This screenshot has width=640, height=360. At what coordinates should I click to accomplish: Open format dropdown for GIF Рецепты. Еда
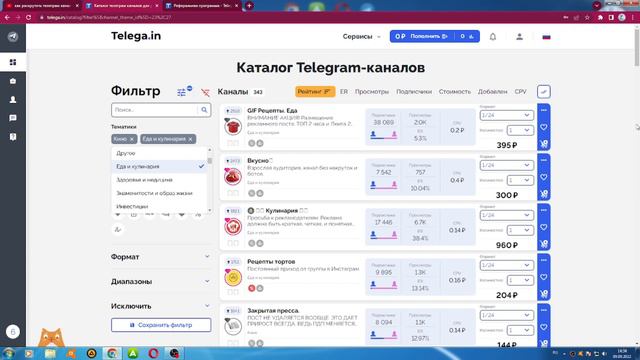coord(507,115)
